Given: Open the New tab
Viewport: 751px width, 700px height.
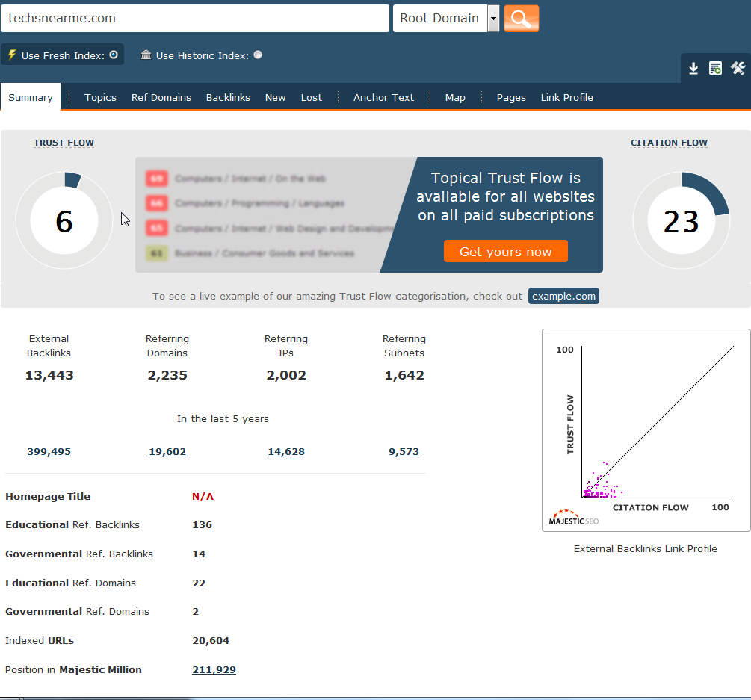Looking at the screenshot, I should click(276, 97).
